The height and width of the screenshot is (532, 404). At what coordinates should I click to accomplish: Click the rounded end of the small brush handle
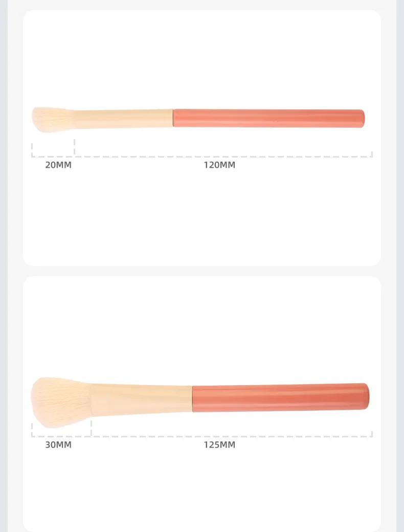tap(362, 119)
